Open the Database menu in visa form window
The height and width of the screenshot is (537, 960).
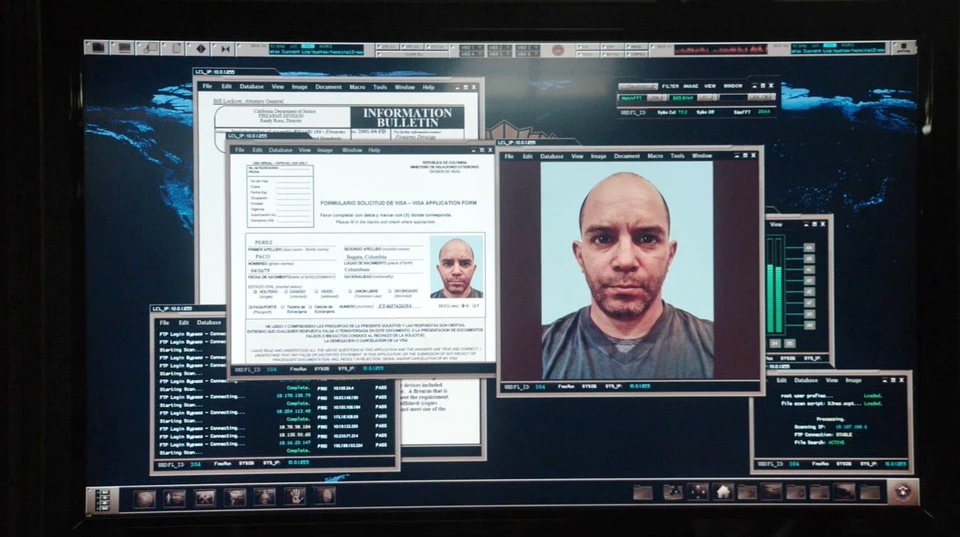(277, 150)
